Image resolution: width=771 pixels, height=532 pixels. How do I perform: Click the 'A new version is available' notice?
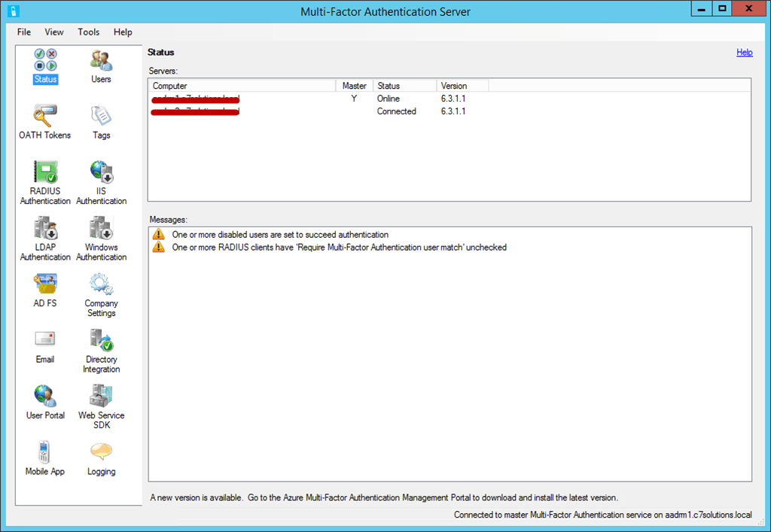click(384, 497)
